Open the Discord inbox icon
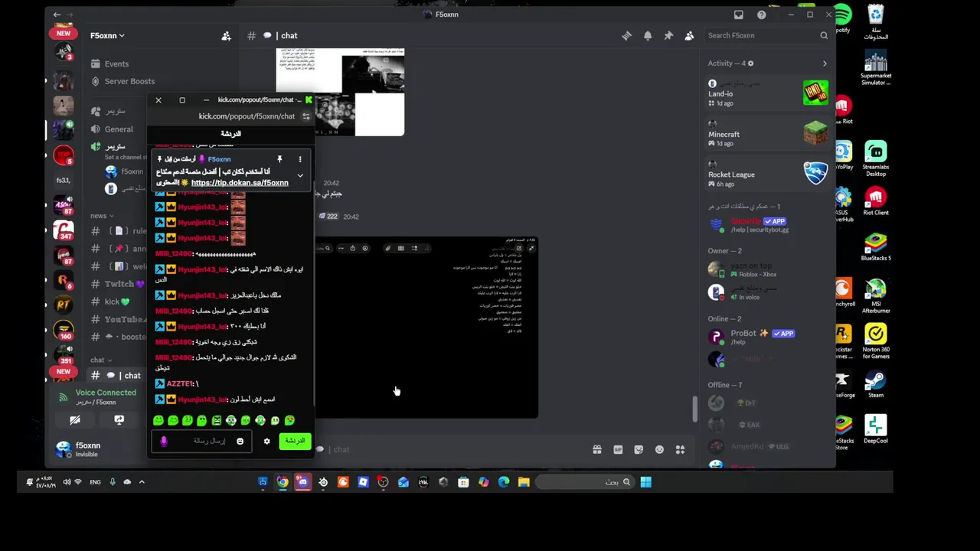Viewport: 980px width, 551px height. pos(739,15)
